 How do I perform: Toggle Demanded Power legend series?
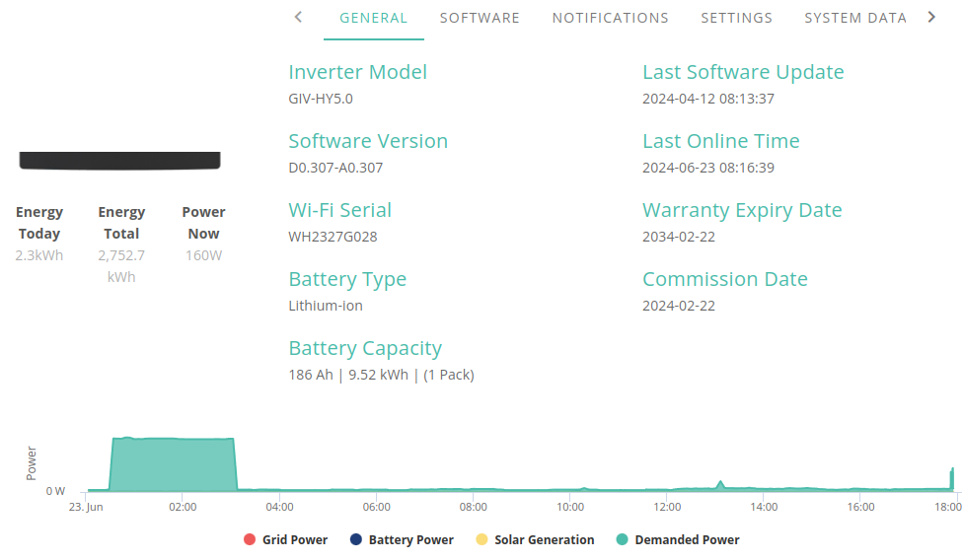[678, 539]
